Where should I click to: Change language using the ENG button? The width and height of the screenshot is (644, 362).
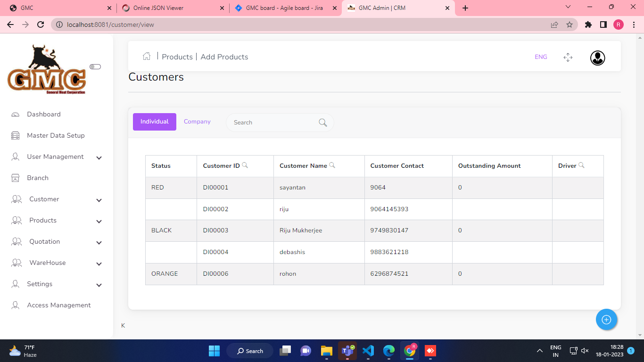(541, 57)
